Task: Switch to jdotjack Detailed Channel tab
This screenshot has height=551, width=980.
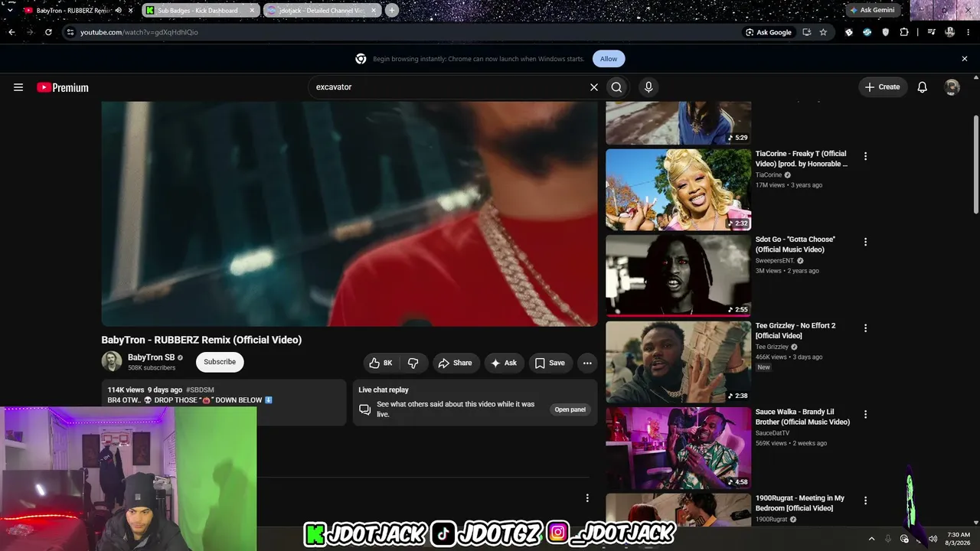Action: coord(322,11)
